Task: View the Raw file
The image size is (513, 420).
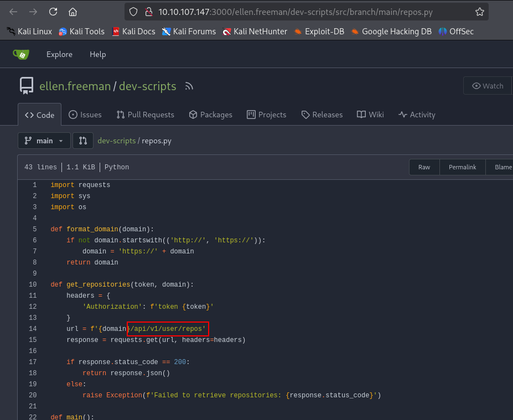Action: (x=424, y=167)
